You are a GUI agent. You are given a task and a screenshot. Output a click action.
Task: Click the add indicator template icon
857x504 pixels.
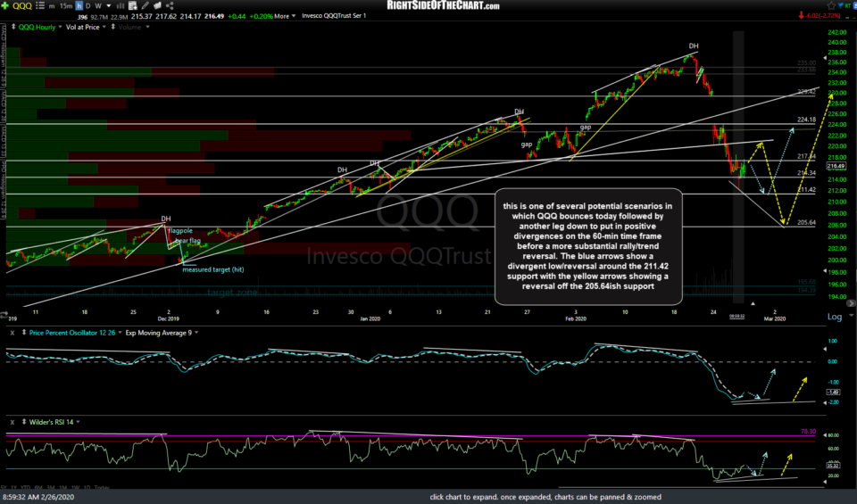[x=133, y=5]
